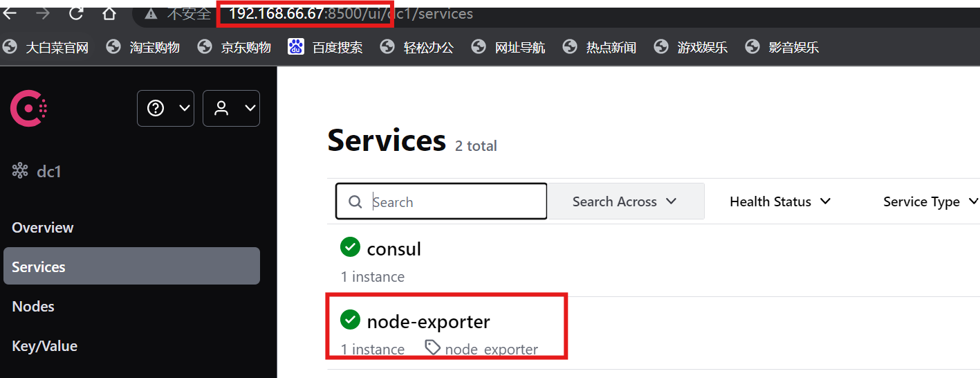Expand the Health Status filter
Image resolution: width=980 pixels, height=378 pixels.
[x=780, y=201]
